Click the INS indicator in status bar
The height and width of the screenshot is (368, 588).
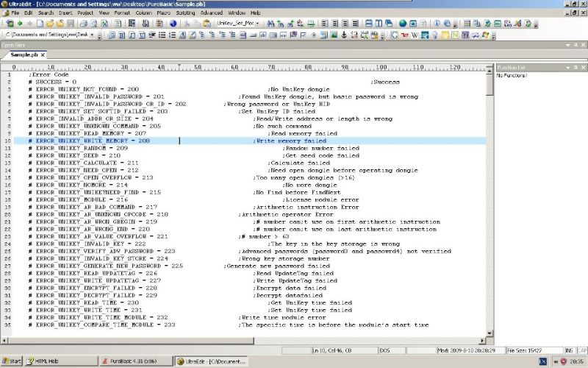point(569,351)
